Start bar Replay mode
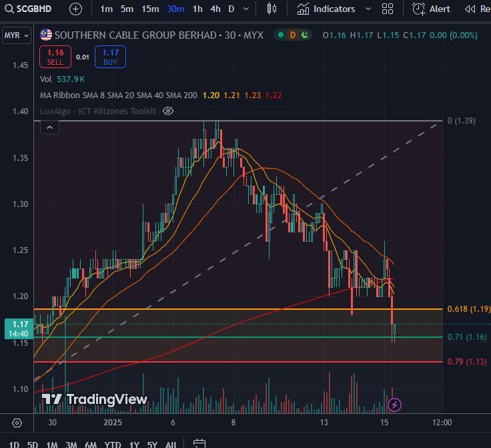The height and width of the screenshot is (448, 491). click(x=478, y=9)
